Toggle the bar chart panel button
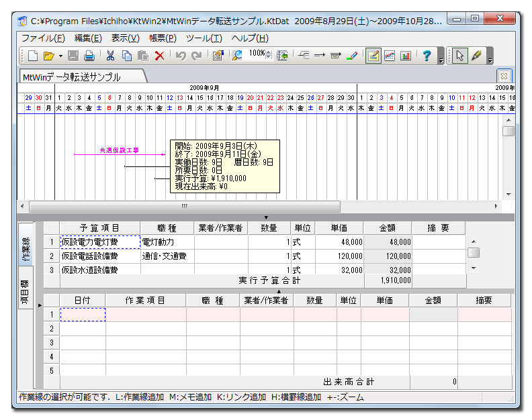The height and width of the screenshot is (420, 532). [406, 56]
